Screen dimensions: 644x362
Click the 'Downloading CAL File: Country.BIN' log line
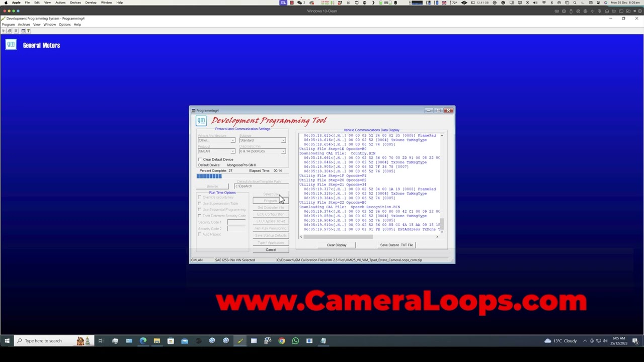point(338,153)
